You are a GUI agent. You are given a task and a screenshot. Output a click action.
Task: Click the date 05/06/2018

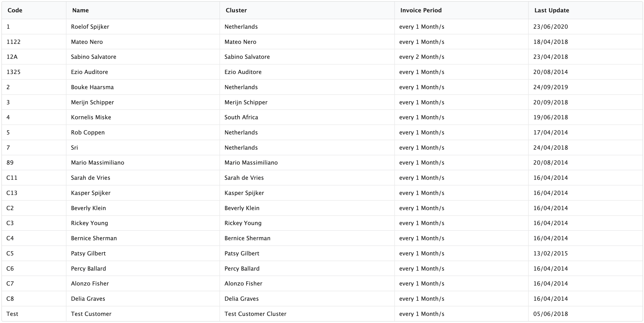pos(551,314)
